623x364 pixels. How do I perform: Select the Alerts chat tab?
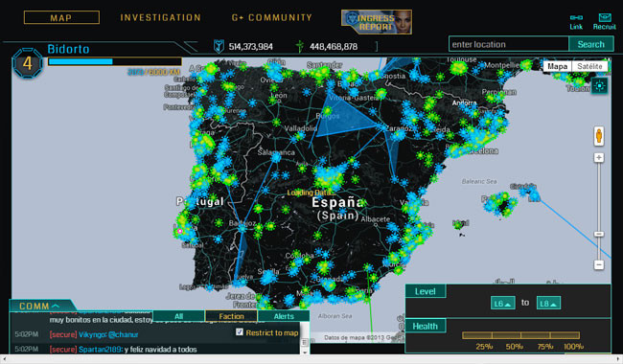click(x=284, y=316)
